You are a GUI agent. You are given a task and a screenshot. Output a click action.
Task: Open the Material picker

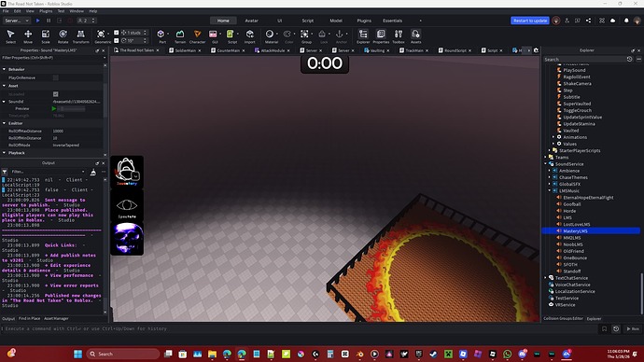click(x=271, y=36)
